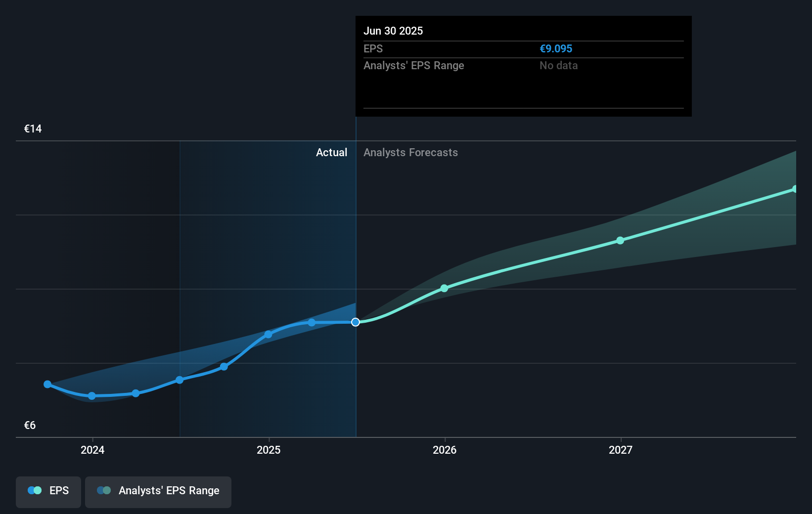Viewport: 812px width, 514px height.
Task: Select the earliest 2024 EPS data point
Action: pyautogui.click(x=47, y=384)
